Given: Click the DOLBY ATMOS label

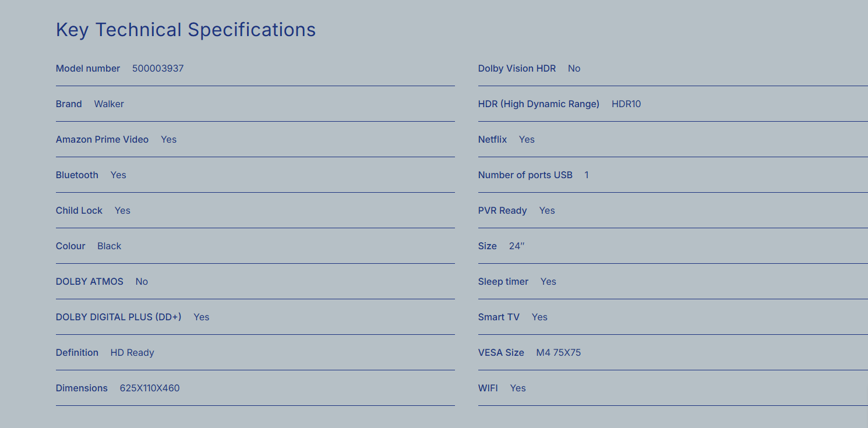Looking at the screenshot, I should 90,282.
